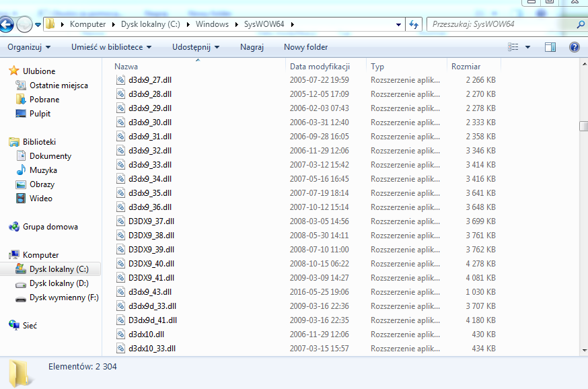Image resolution: width=588 pixels, height=389 pixels.
Task: Click Nagraj in the command bar
Action: 252,47
